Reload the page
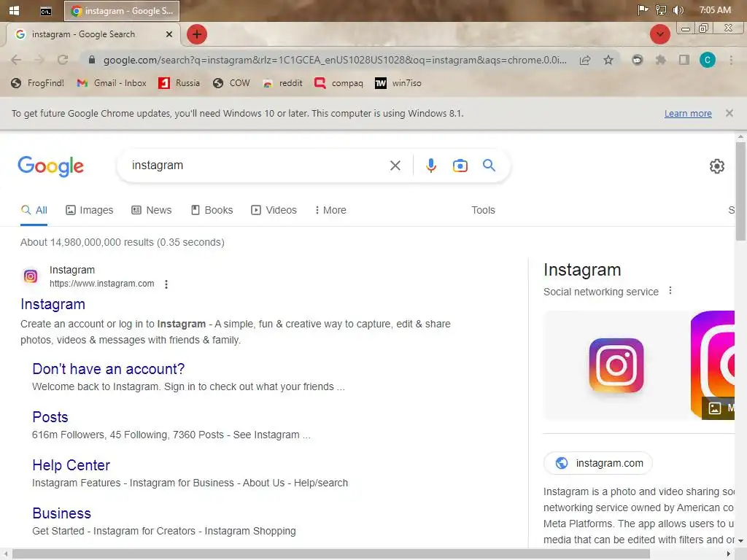 point(63,60)
